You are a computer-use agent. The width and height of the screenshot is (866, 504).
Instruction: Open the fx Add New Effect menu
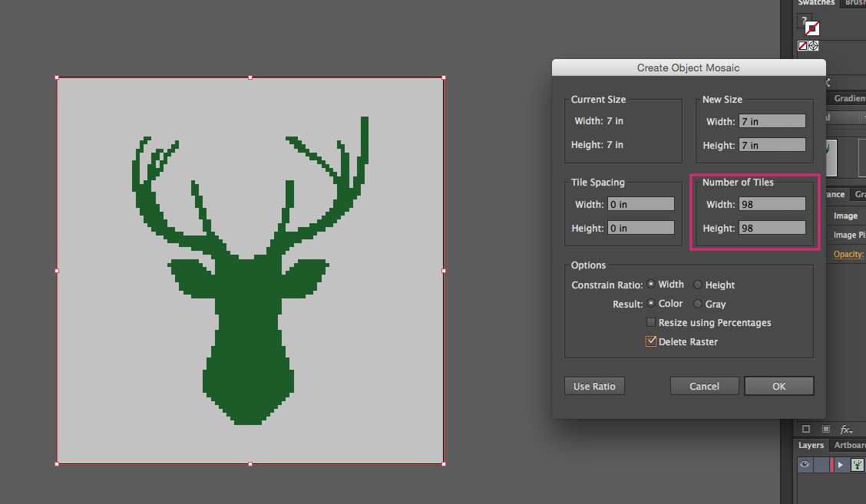pos(846,430)
